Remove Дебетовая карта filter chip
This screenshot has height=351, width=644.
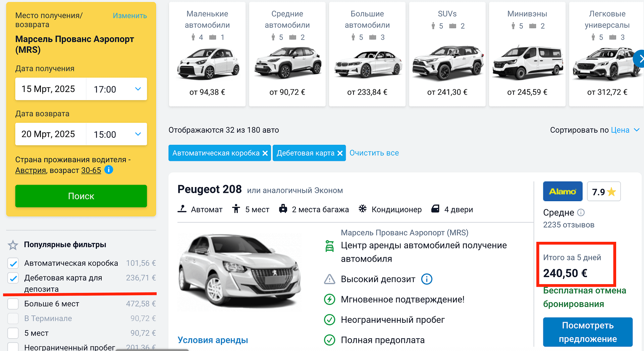pyautogui.click(x=340, y=153)
